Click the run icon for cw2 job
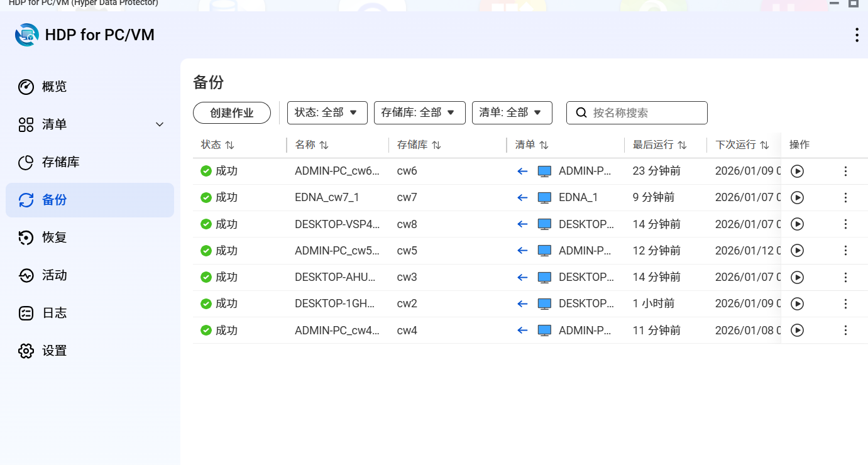This screenshot has width=868, height=465. [797, 304]
